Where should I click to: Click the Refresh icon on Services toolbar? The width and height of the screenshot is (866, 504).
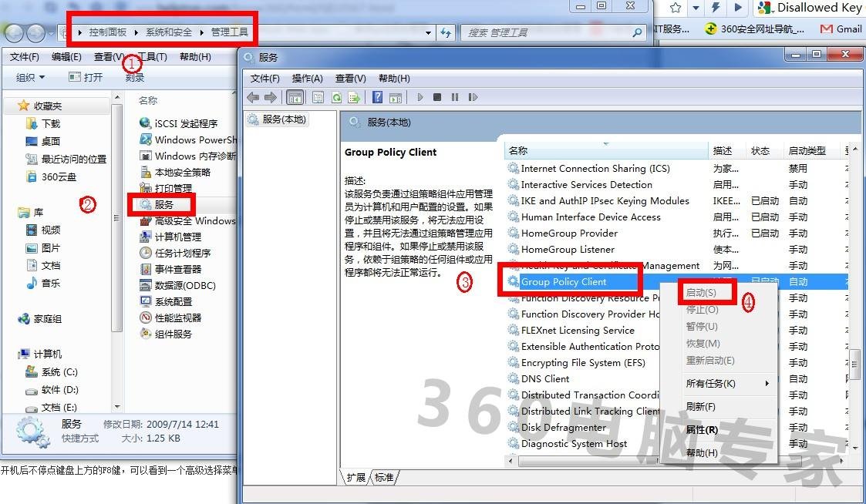point(336,97)
